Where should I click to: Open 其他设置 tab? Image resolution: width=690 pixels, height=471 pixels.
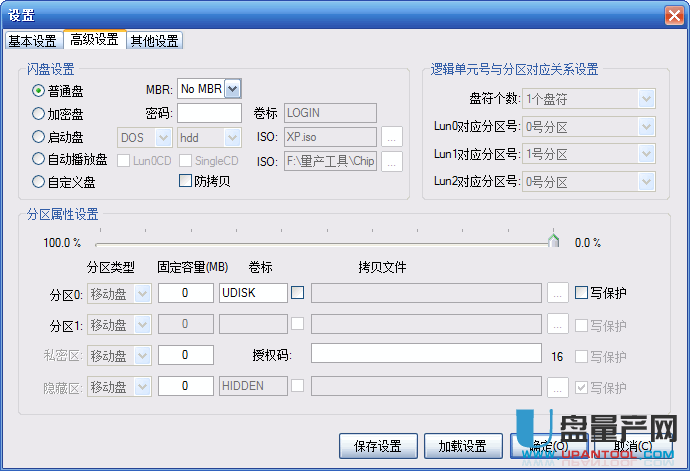tap(154, 41)
